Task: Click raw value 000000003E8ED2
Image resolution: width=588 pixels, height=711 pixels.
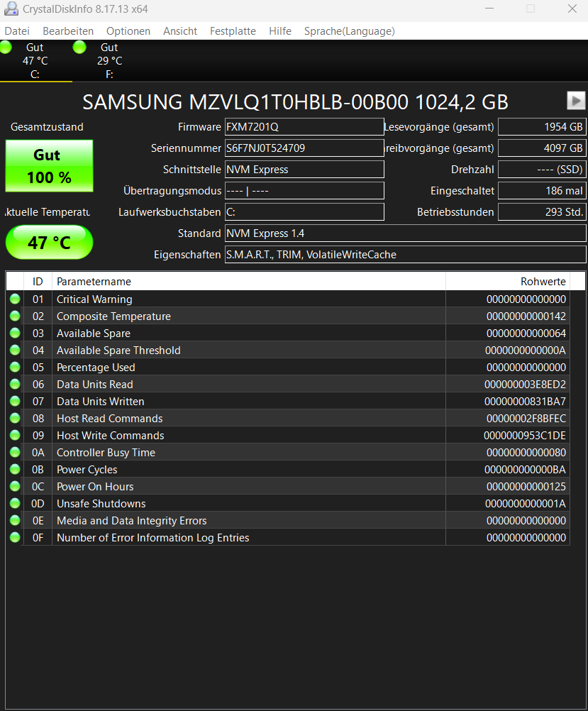Action: point(525,385)
